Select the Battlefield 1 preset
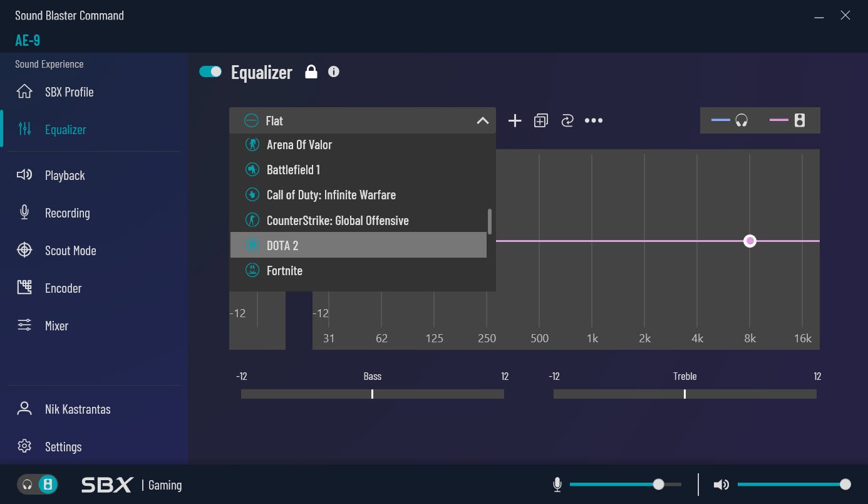 [x=358, y=170]
